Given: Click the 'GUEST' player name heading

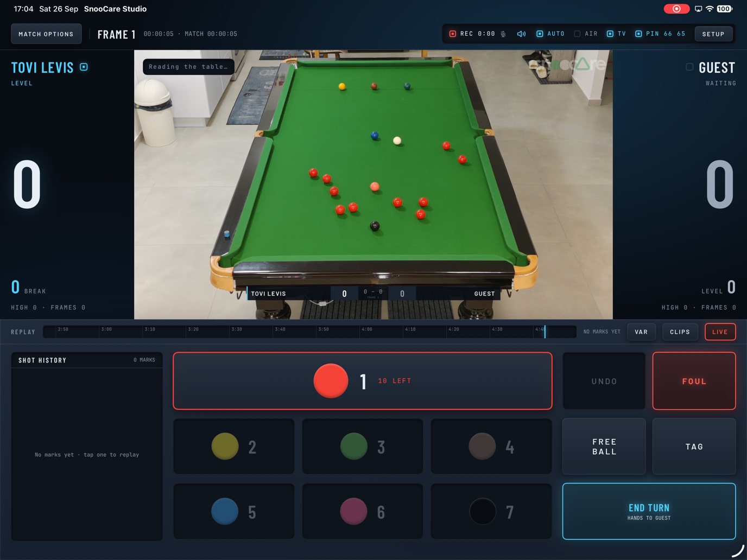Looking at the screenshot, I should [x=717, y=67].
